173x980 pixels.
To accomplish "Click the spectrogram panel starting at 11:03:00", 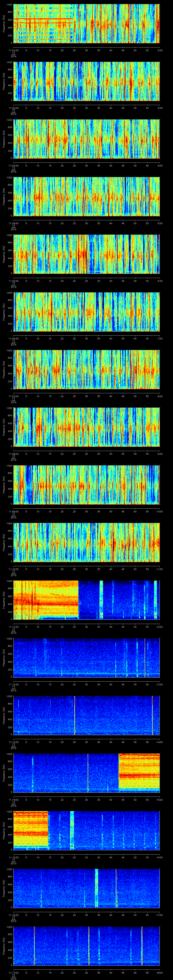I will (x=87, y=139).
